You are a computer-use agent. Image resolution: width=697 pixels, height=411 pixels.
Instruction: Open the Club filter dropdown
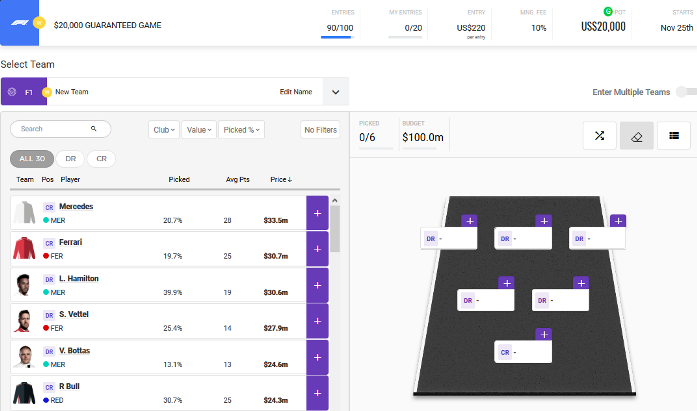pos(164,130)
